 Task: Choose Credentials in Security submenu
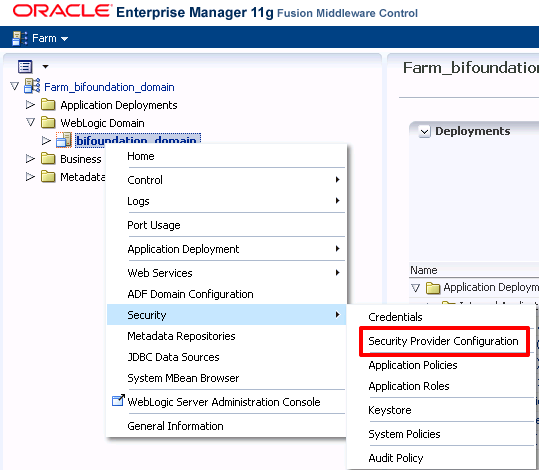[x=441, y=317]
